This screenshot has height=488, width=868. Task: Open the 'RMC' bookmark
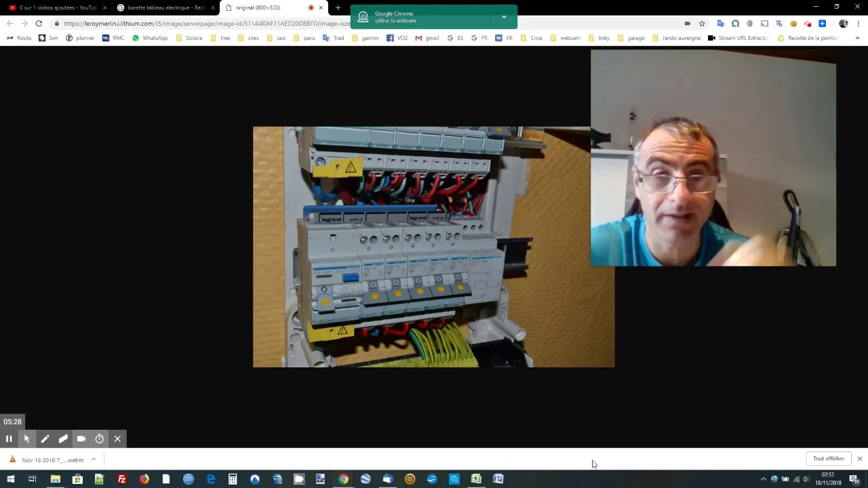coord(113,38)
